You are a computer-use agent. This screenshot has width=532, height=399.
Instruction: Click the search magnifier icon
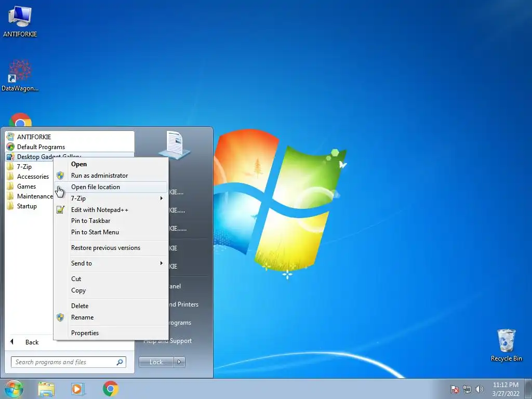tap(120, 362)
